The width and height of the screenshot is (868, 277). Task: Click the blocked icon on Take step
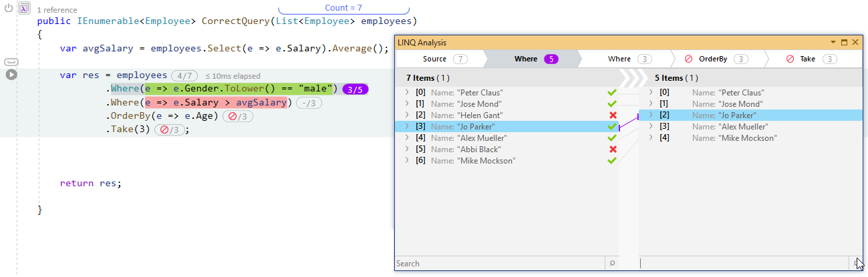tap(790, 59)
